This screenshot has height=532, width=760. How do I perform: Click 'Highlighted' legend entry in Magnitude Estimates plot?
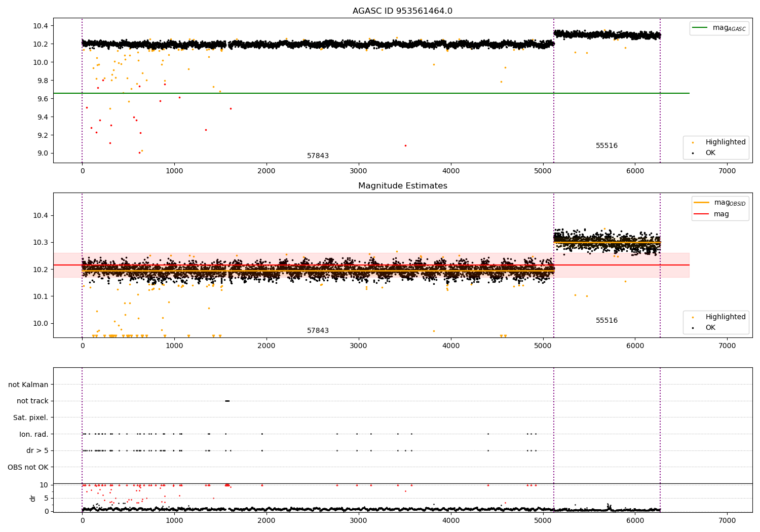719,317
